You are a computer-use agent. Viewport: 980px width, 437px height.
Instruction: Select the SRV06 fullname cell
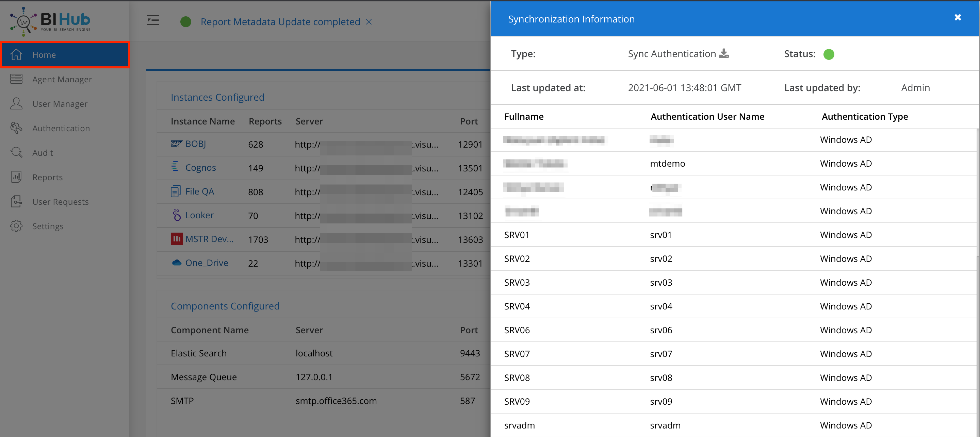tap(517, 330)
